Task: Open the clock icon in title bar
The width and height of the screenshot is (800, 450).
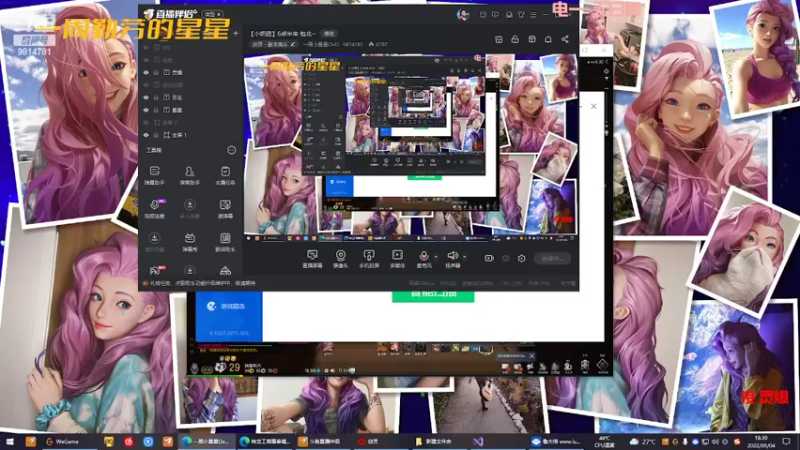Action: 483,15
